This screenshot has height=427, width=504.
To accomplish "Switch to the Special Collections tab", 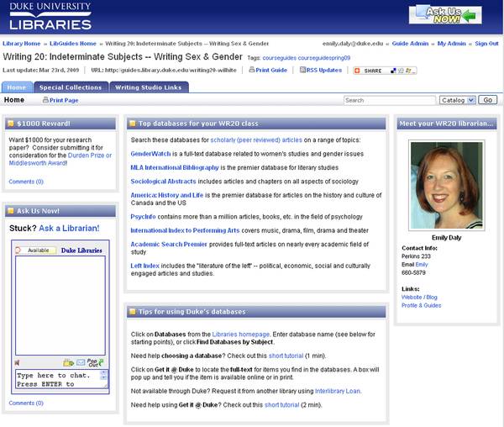I will (70, 87).
